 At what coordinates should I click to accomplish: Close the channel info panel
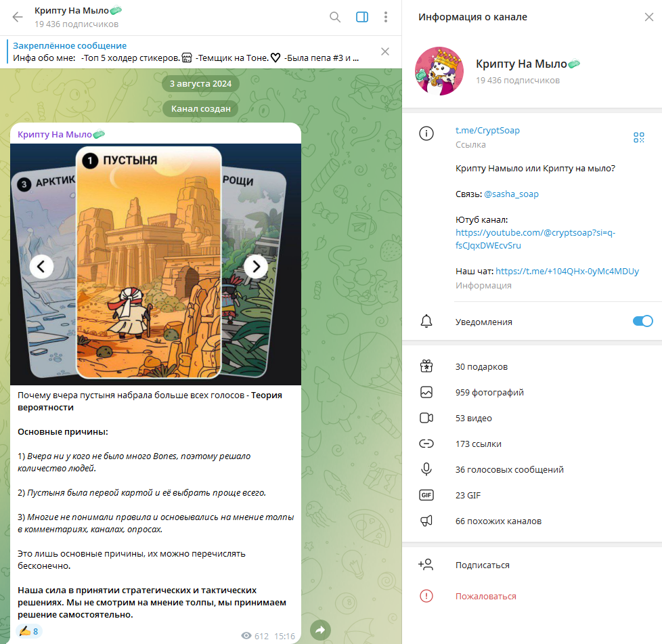(649, 17)
